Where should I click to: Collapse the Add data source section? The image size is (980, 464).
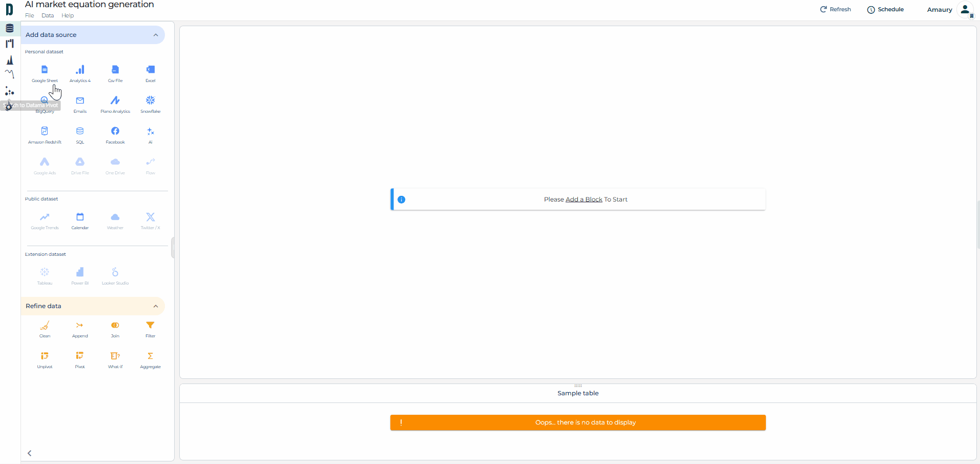[156, 35]
